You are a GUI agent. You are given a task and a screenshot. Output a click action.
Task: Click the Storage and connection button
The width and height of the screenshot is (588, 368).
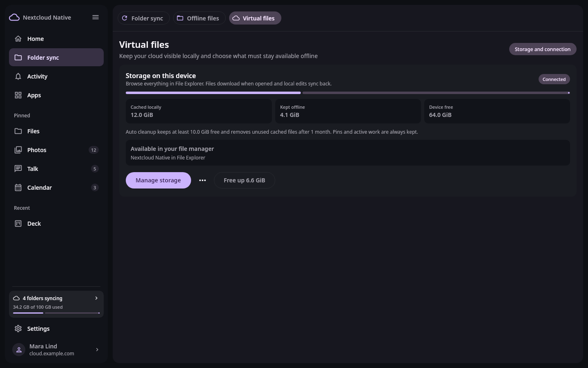tap(543, 49)
